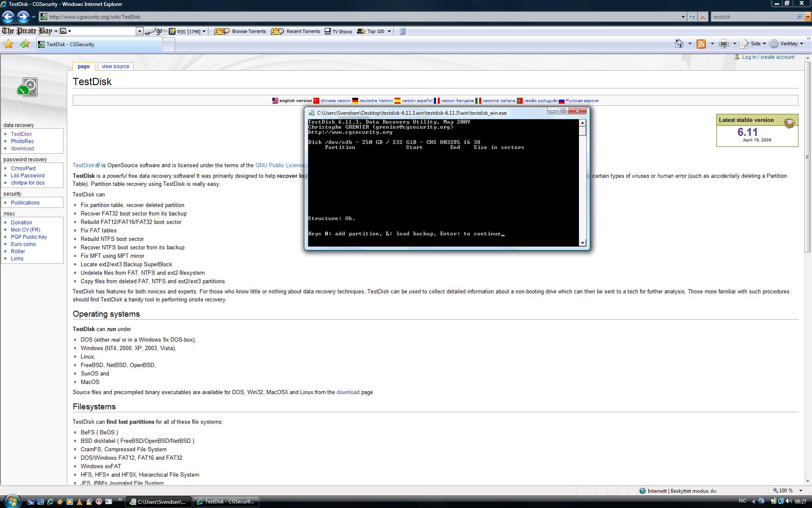The image size is (812, 508).
Task: Open Browse Torrents in Pirate Bay toolbar
Action: point(240,31)
